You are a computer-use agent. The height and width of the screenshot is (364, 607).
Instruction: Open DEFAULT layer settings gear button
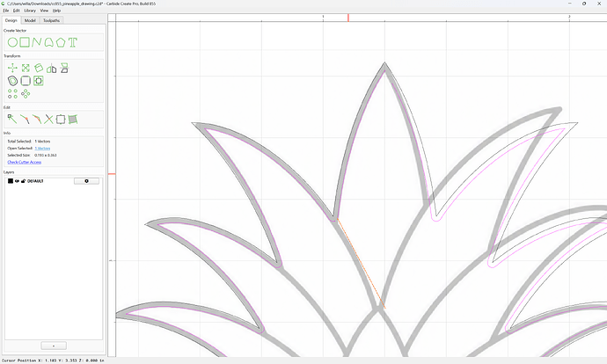[86, 181]
